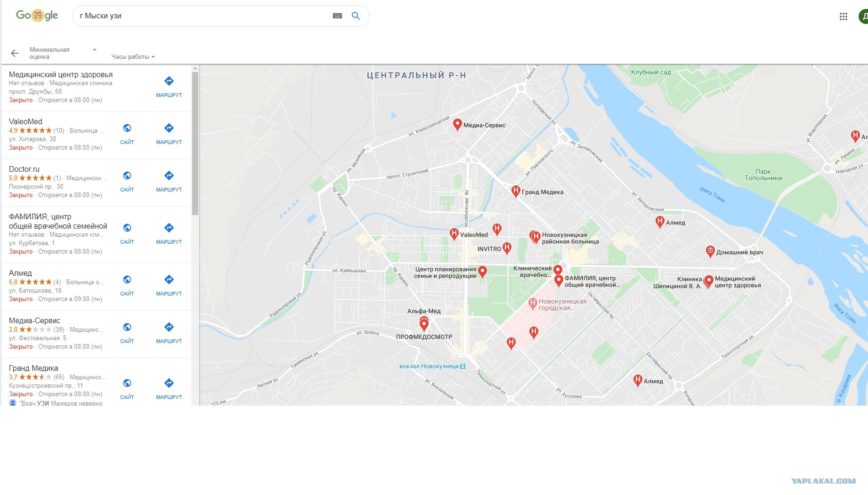
Task: Select the Новокузнецкая городская hospital marker
Action: (533, 304)
